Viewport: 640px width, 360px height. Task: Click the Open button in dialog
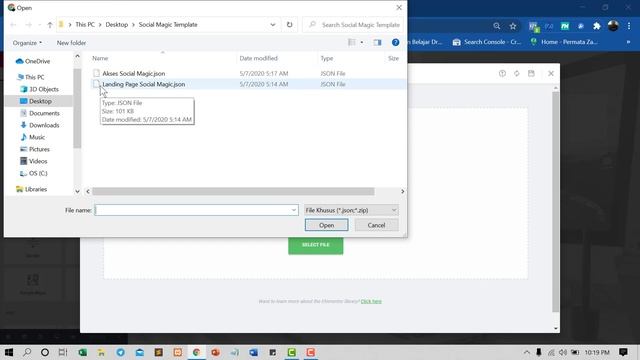tap(327, 225)
